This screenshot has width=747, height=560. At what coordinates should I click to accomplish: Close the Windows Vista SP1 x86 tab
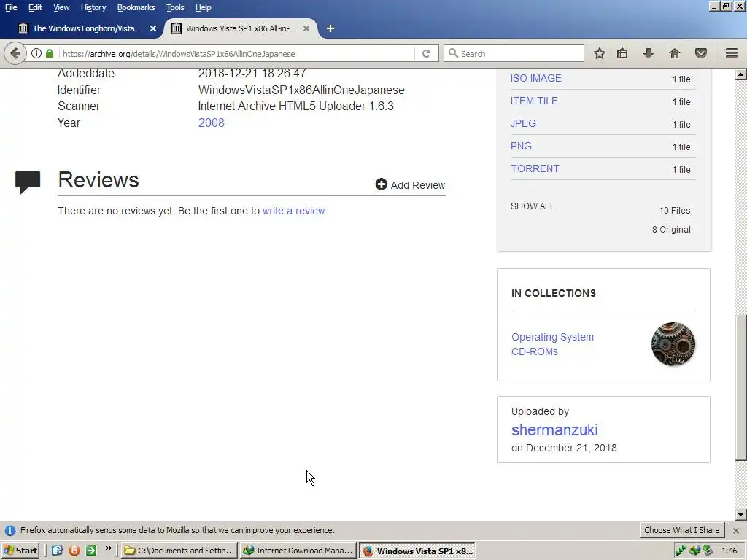click(x=306, y=28)
